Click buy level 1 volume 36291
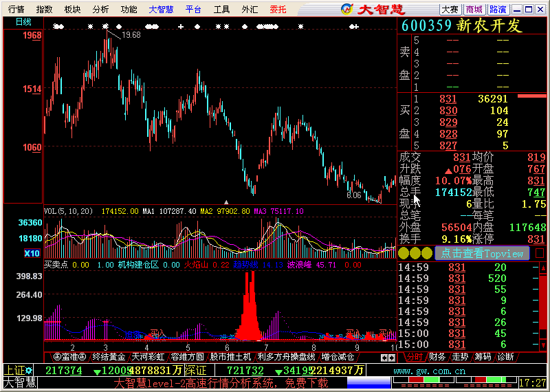Image resolution: width=550 pixels, height=392 pixels. tap(492, 99)
